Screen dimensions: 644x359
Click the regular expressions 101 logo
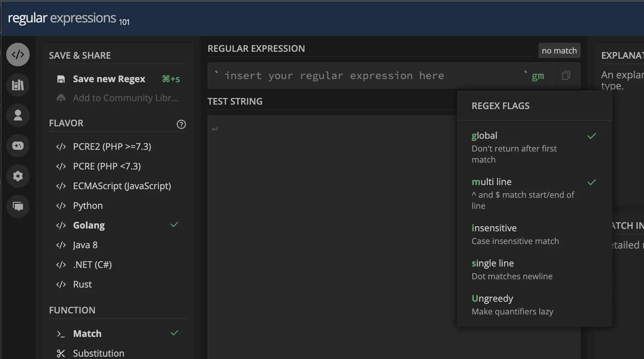pos(69,18)
